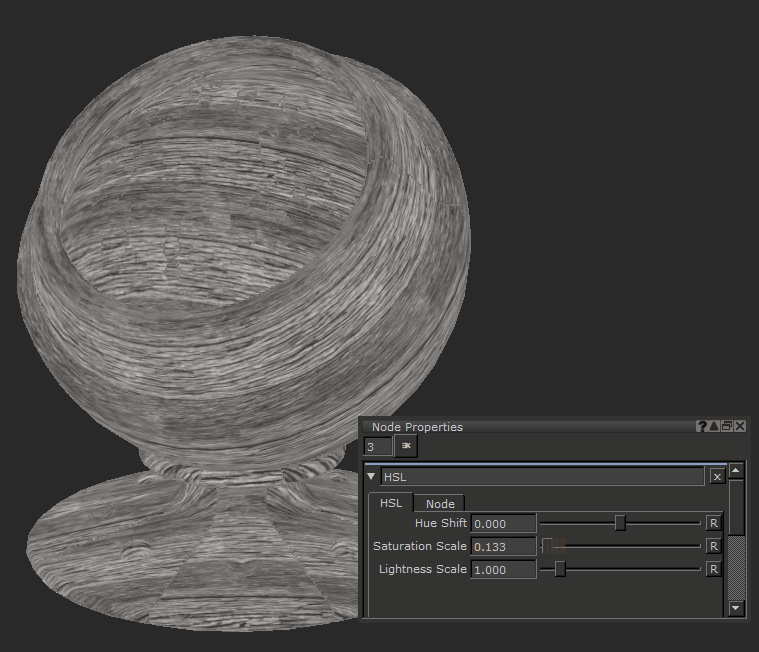759x652 pixels.
Task: Remove the HSL node with x button
Action: coord(717,477)
